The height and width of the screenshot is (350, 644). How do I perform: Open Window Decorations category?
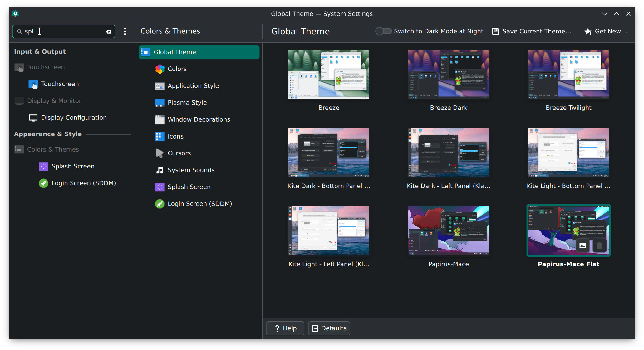199,119
